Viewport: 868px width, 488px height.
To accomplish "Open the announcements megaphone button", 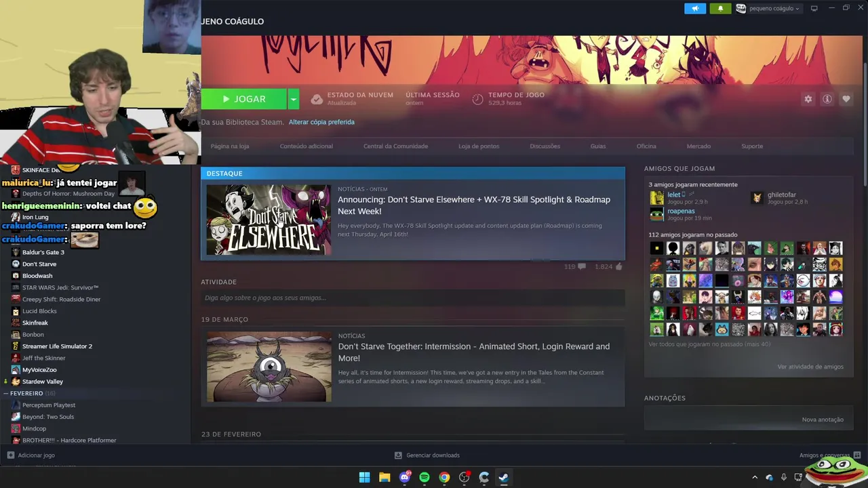I will (x=695, y=8).
